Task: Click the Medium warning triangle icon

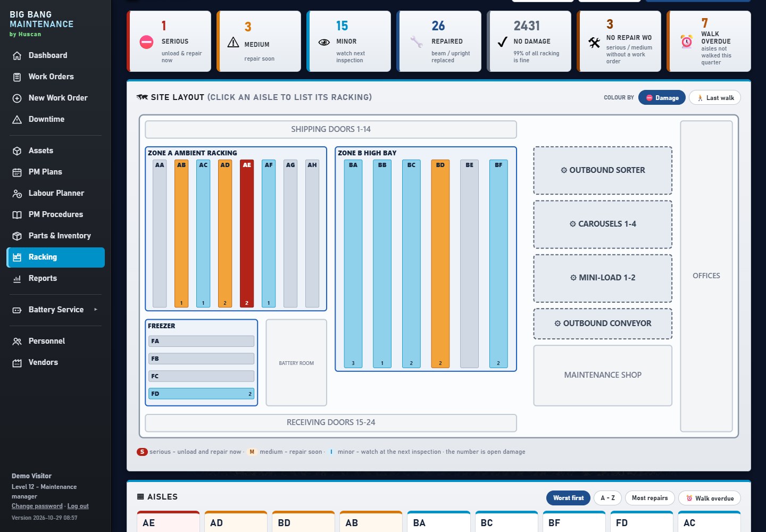Action: coord(233,43)
